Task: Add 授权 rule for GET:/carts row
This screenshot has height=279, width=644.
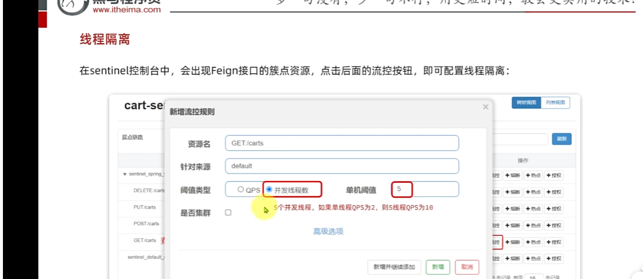Action: (554, 242)
